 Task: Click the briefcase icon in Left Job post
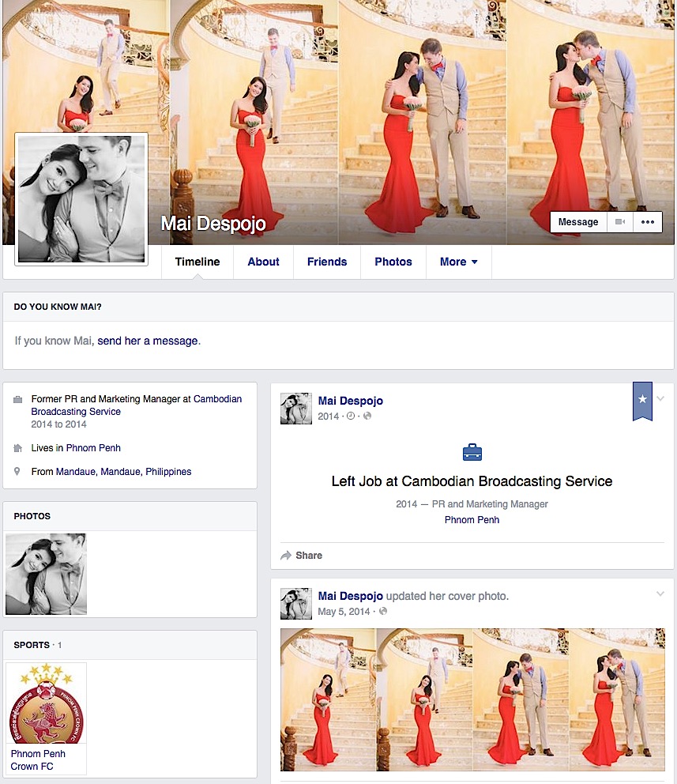(x=472, y=452)
